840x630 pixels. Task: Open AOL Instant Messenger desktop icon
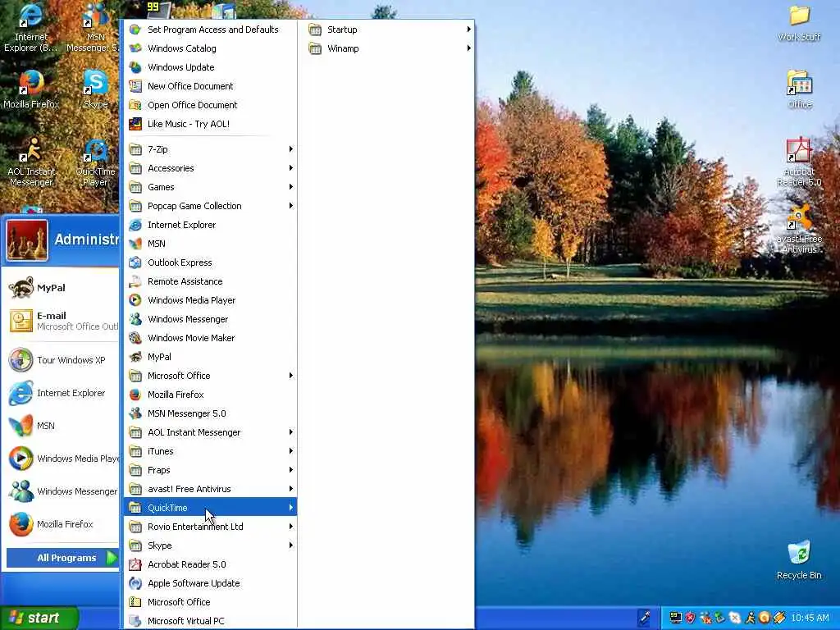(31, 151)
